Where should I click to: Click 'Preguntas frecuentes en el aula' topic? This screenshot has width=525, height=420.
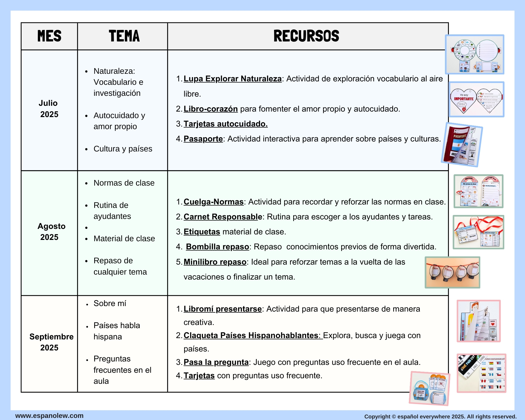[122, 370]
